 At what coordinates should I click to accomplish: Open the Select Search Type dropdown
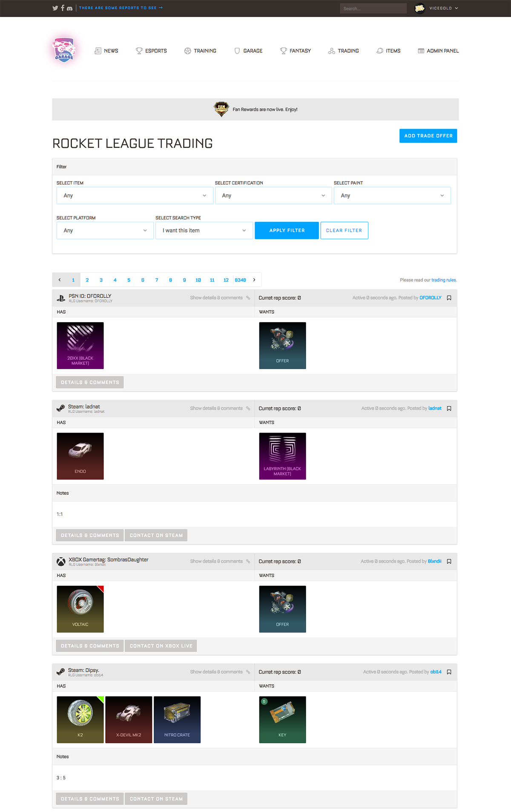tap(204, 231)
